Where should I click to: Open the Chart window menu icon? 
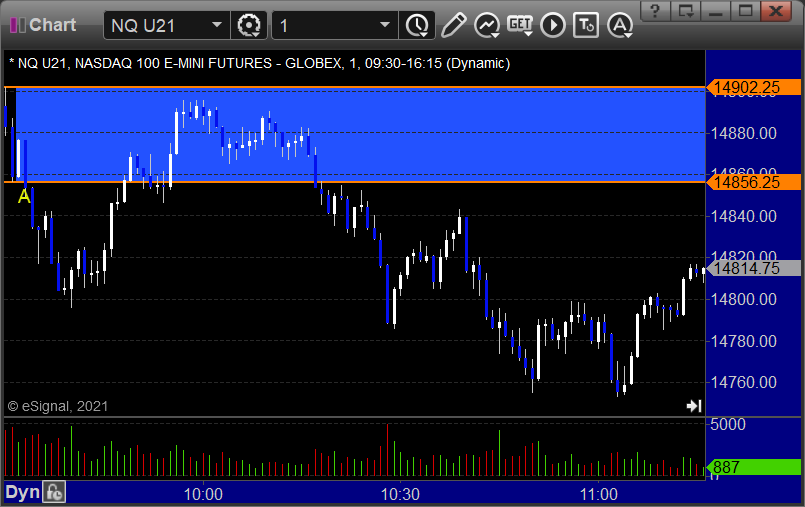coord(17,25)
